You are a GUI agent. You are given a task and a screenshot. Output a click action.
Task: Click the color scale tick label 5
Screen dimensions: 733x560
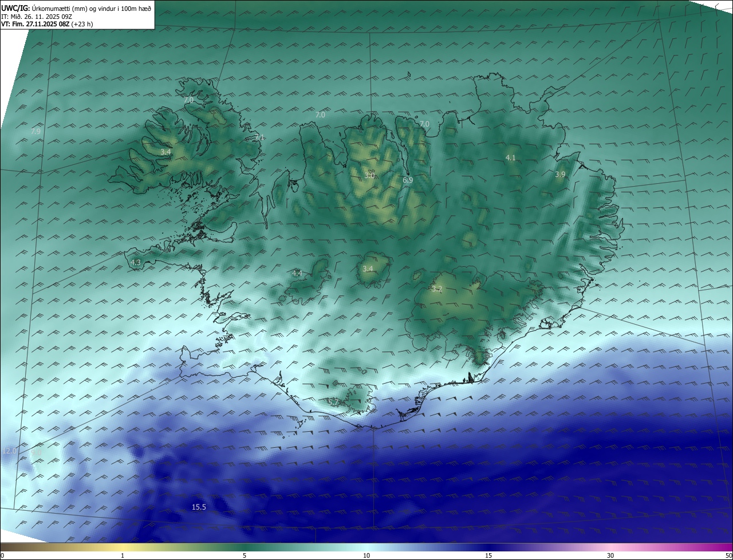245,555
